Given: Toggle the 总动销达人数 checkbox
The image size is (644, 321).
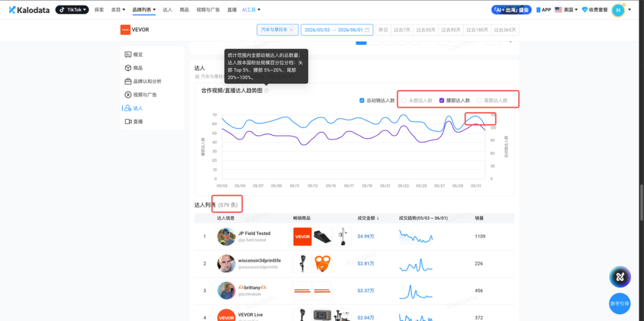Looking at the screenshot, I should 362,100.
